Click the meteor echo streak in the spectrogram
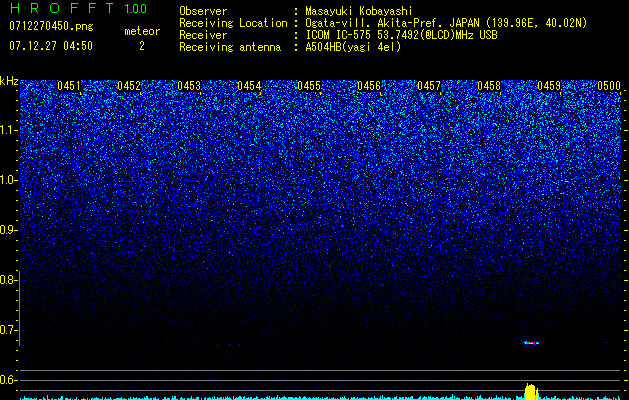The width and height of the screenshot is (629, 400). coord(530,343)
